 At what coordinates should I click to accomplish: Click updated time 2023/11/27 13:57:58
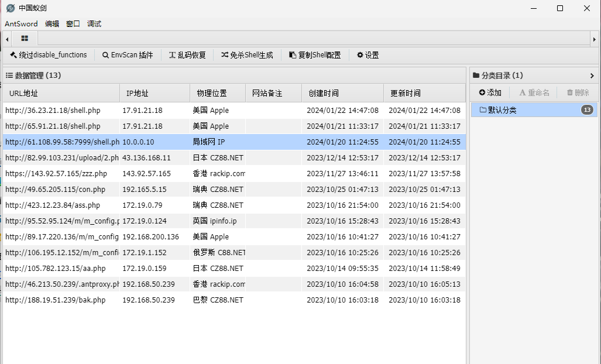pyautogui.click(x=425, y=174)
